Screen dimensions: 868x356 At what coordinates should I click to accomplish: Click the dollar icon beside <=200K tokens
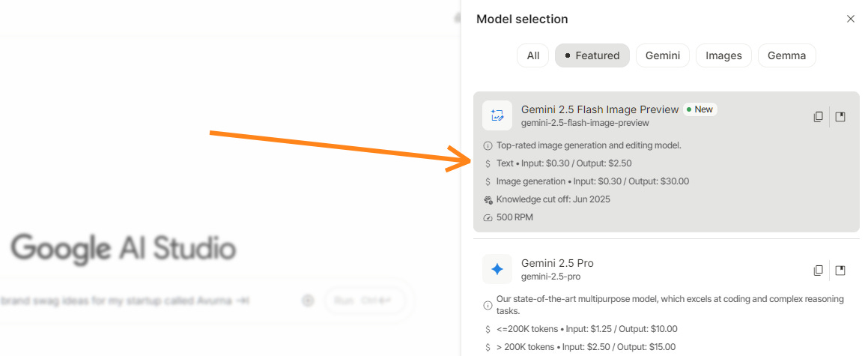point(488,329)
